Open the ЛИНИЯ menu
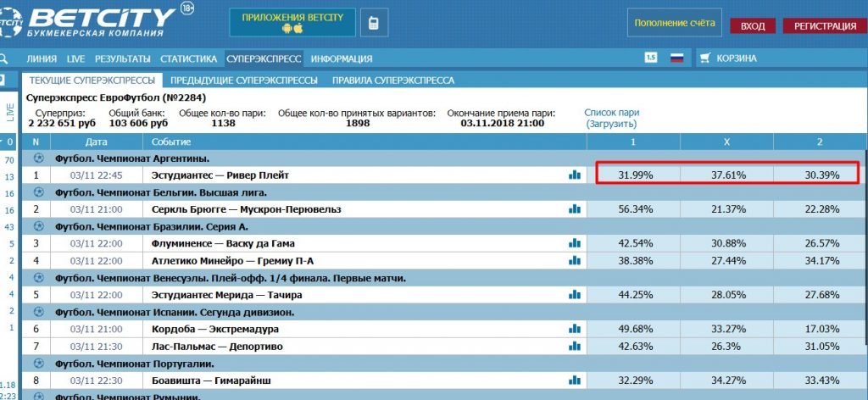This screenshot has width=868, height=400. [x=42, y=58]
